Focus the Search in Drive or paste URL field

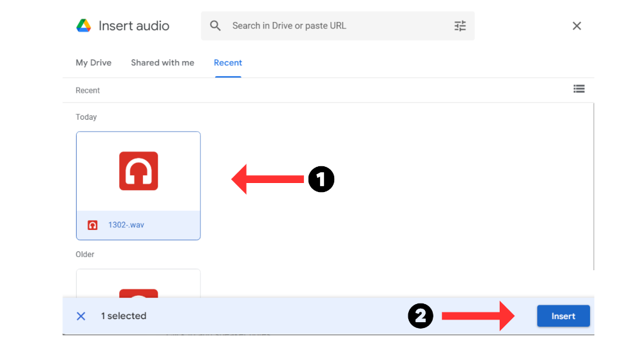[x=337, y=26]
